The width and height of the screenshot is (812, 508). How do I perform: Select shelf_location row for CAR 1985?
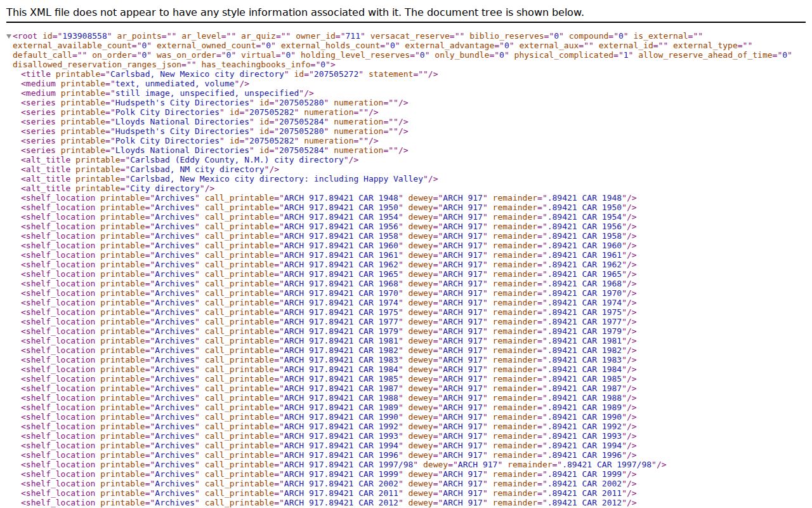pyautogui.click(x=329, y=379)
